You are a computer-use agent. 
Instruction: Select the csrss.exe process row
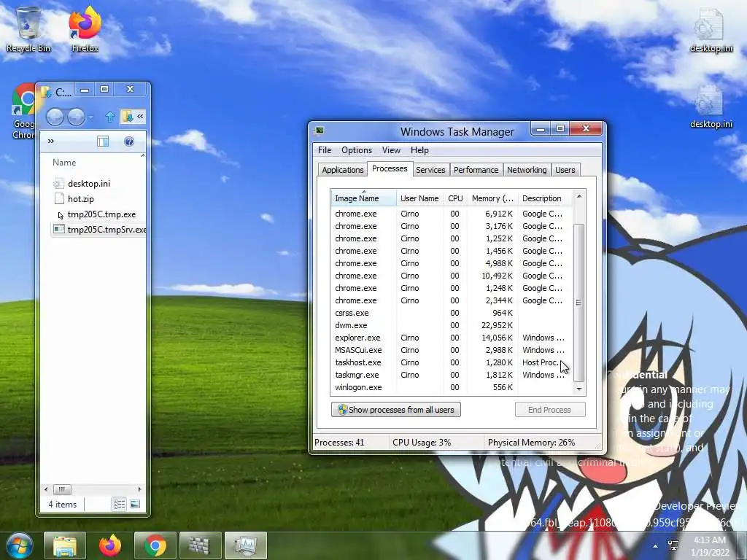[452, 313]
